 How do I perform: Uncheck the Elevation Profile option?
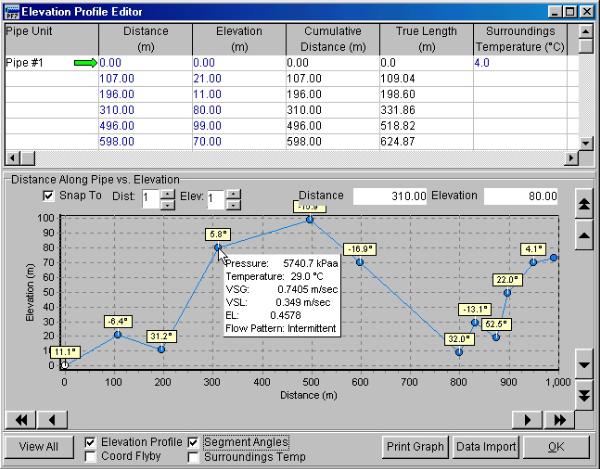pyautogui.click(x=91, y=441)
